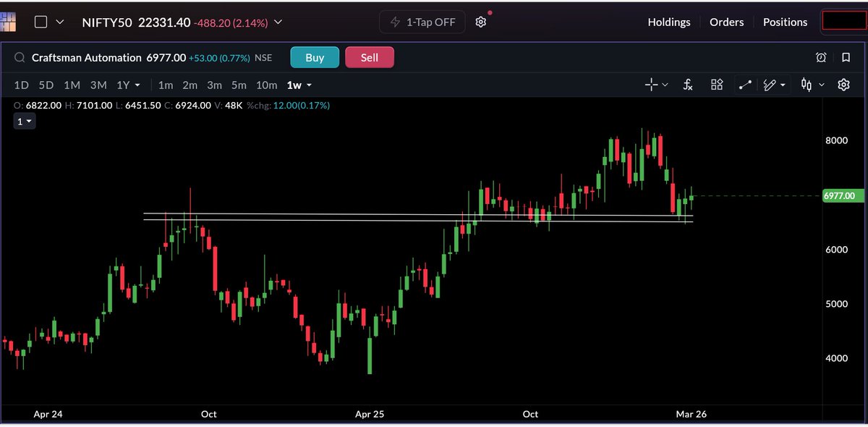Click the H: 7101.00 high value
The width and height of the screenshot is (868, 427).
pyautogui.click(x=88, y=106)
